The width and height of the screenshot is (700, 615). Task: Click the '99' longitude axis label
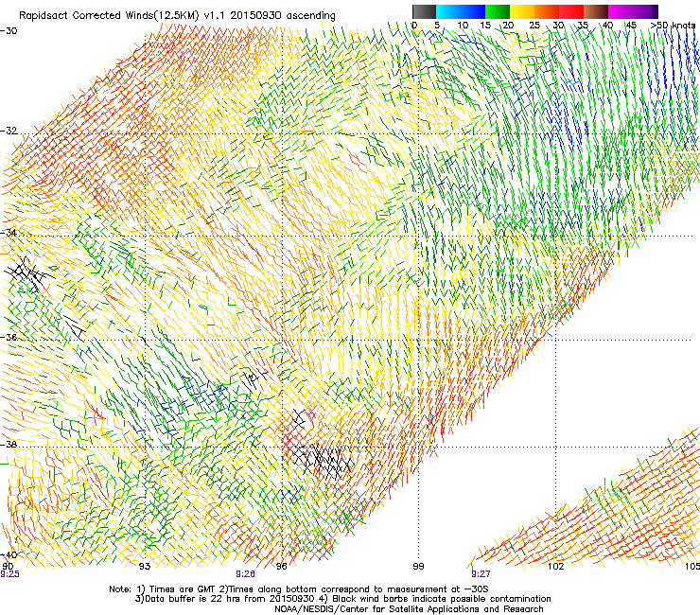(418, 567)
